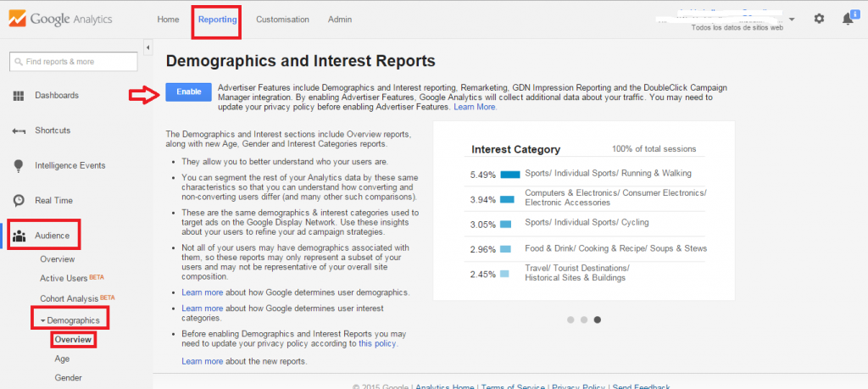This screenshot has height=389, width=868.
Task: Open Dashboards in the sidebar
Action: click(x=57, y=95)
